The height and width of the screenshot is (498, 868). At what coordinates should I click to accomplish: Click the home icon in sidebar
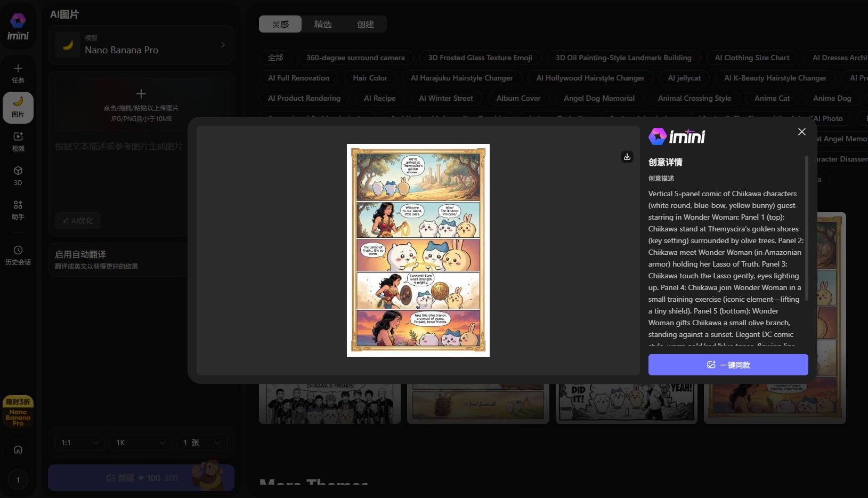point(18,449)
